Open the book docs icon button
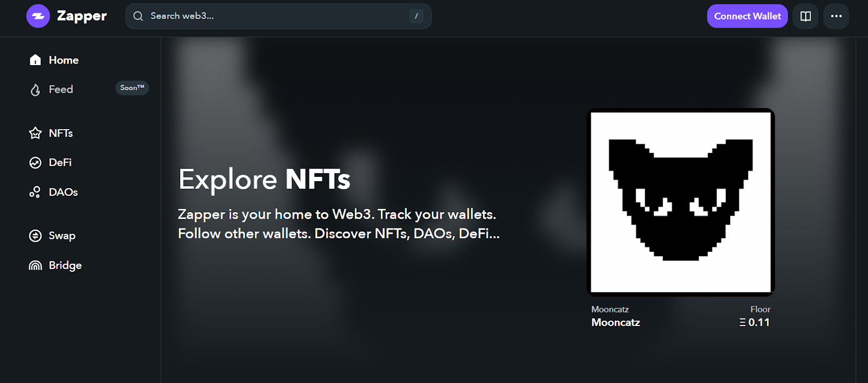 tap(806, 16)
